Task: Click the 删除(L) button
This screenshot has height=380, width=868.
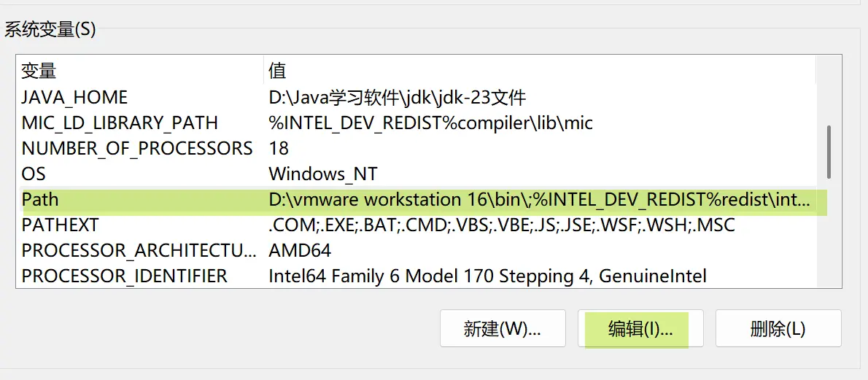Action: click(778, 328)
